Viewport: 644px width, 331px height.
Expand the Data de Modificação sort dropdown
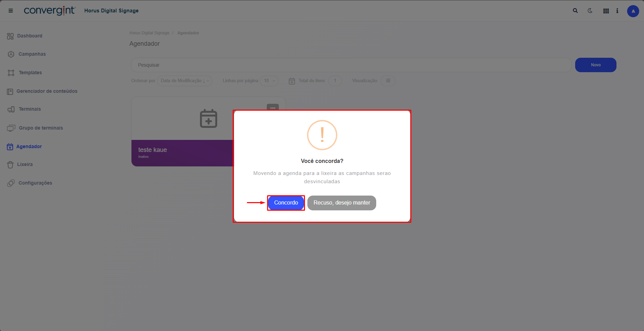coord(184,81)
